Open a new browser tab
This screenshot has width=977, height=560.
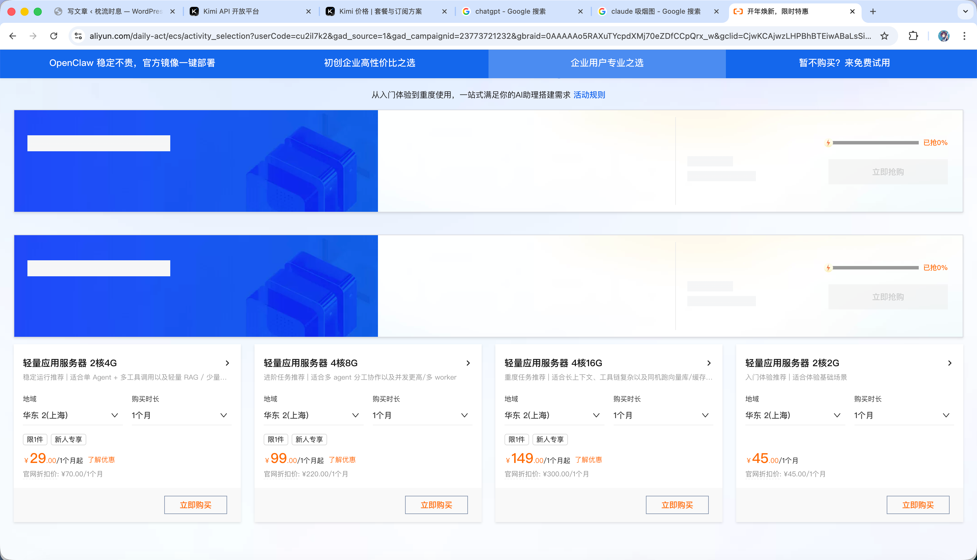pyautogui.click(x=873, y=11)
